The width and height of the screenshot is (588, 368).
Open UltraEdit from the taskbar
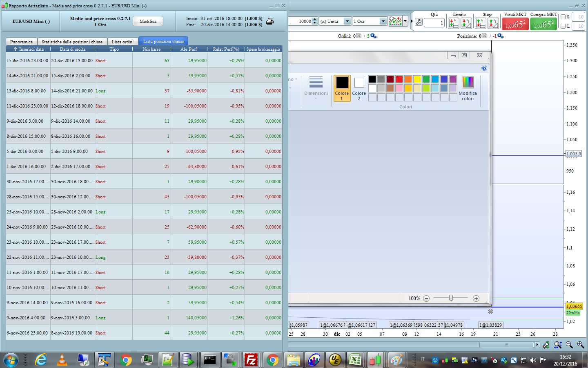(x=335, y=360)
